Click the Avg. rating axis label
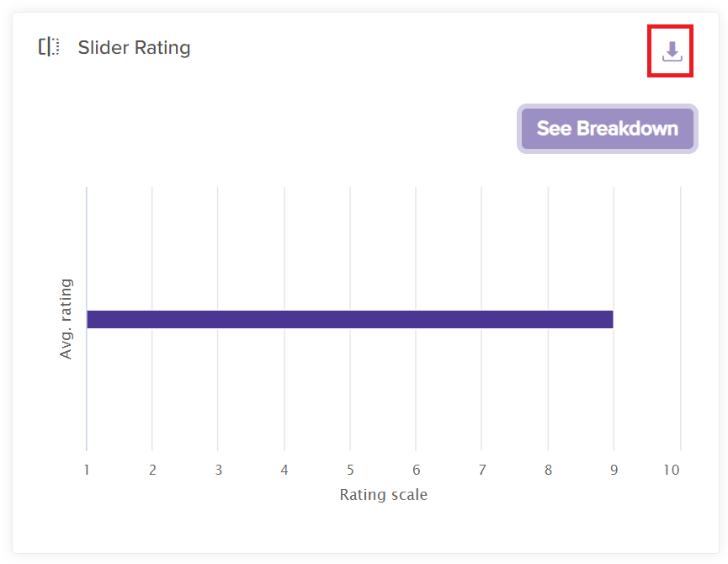This screenshot has width=728, height=564. pos(66,319)
